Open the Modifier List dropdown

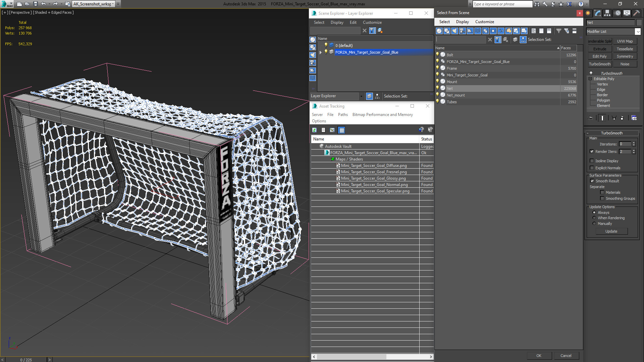click(x=638, y=32)
